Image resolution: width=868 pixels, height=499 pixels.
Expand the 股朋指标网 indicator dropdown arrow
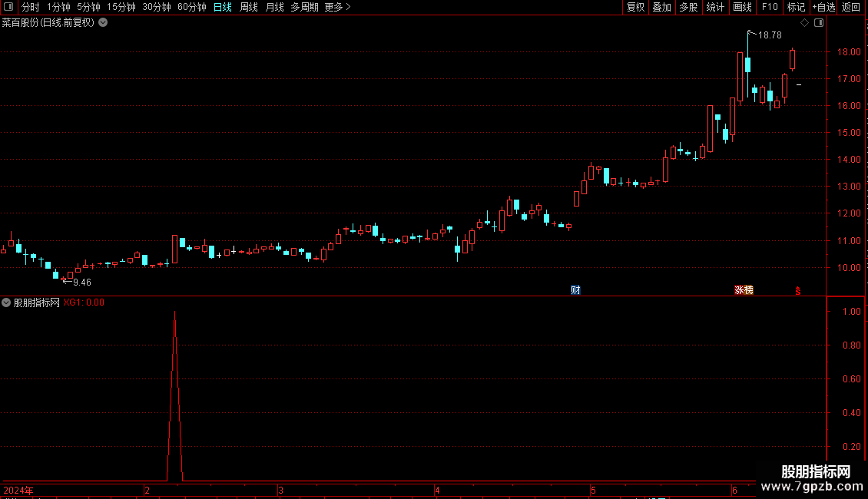pyautogui.click(x=6, y=302)
